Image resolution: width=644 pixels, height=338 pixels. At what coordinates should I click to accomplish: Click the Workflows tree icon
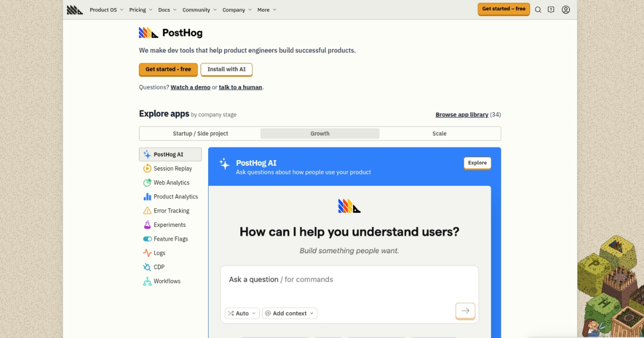tap(147, 281)
